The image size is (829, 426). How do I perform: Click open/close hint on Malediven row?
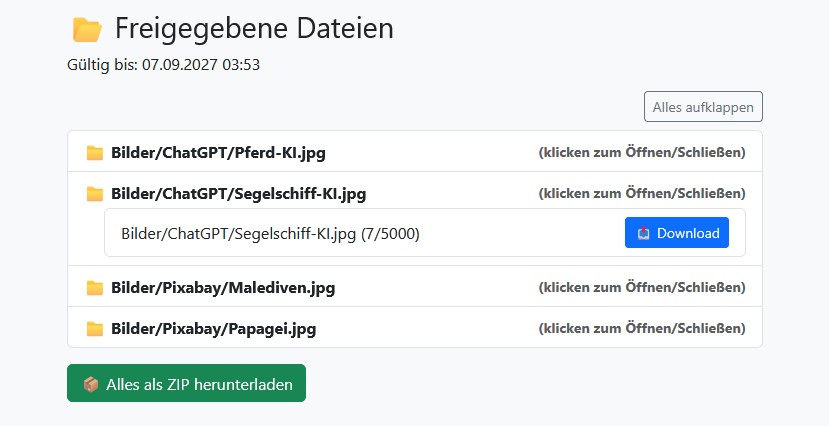coord(642,288)
